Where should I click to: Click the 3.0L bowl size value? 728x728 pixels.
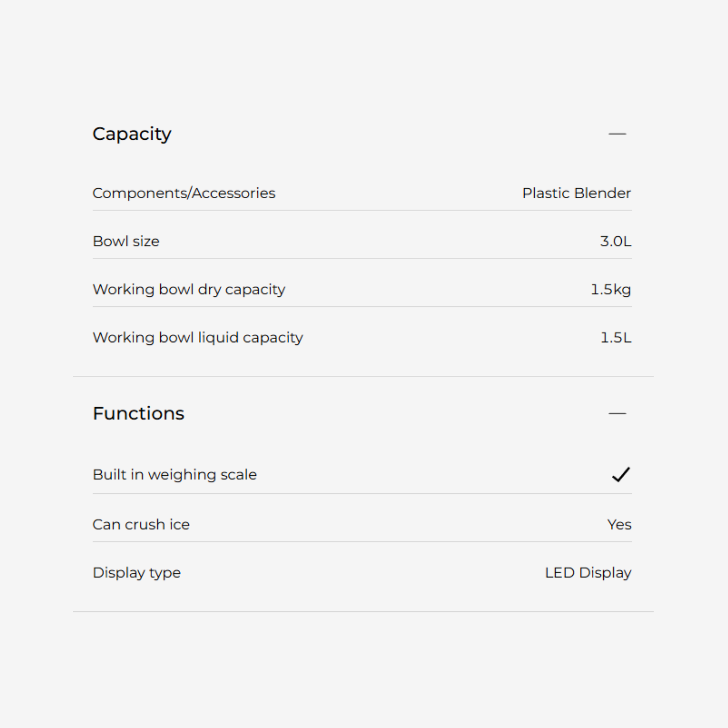(615, 241)
